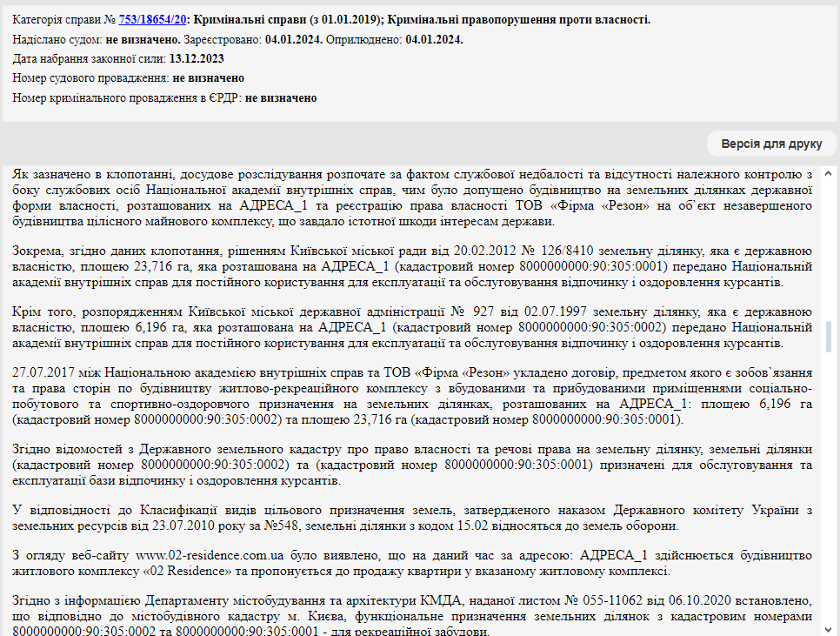Click the Надіслано судом value не визначено
840x636 pixels.
143,39
